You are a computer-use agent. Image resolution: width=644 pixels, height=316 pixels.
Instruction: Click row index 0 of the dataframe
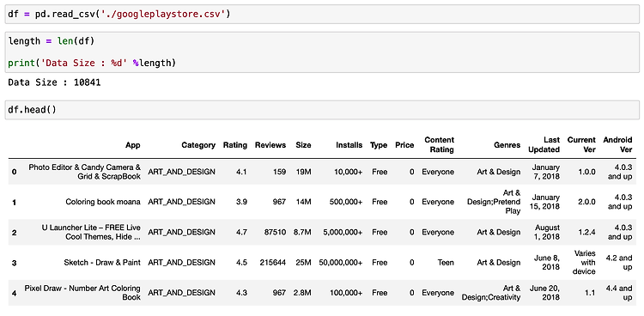point(15,172)
